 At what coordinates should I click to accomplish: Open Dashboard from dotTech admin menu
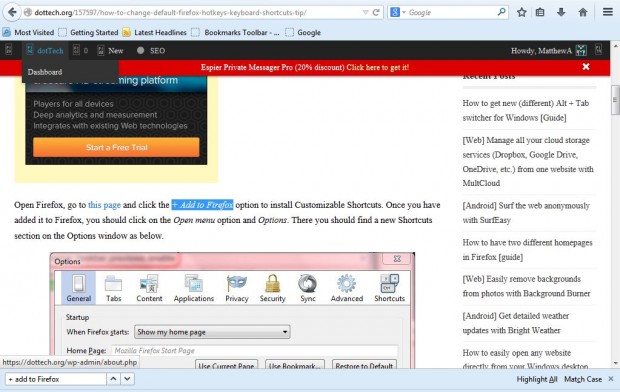[x=45, y=72]
